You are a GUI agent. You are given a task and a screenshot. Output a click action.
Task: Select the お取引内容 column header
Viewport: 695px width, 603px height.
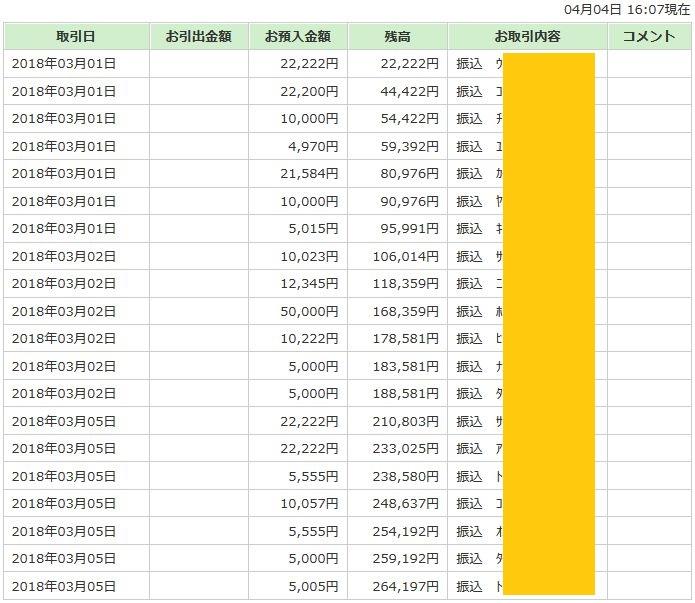tap(527, 36)
